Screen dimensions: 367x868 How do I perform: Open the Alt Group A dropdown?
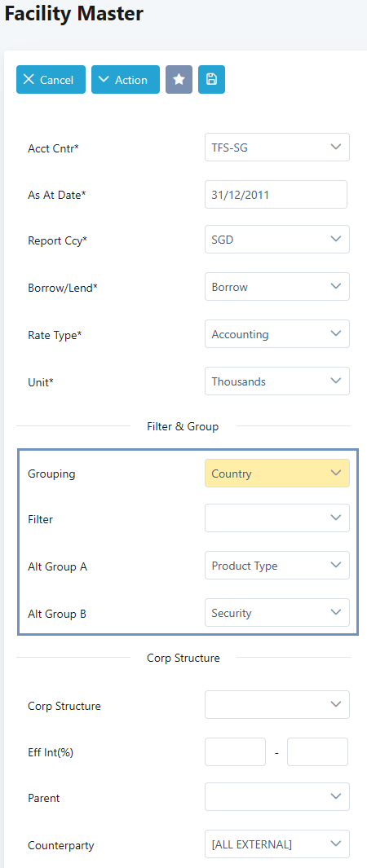pos(277,565)
